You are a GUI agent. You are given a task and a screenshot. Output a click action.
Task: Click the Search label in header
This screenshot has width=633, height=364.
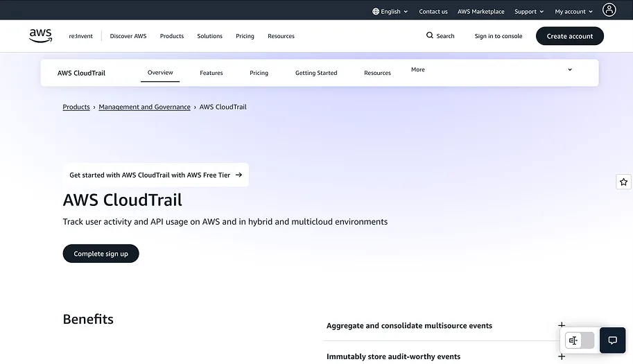[445, 36]
